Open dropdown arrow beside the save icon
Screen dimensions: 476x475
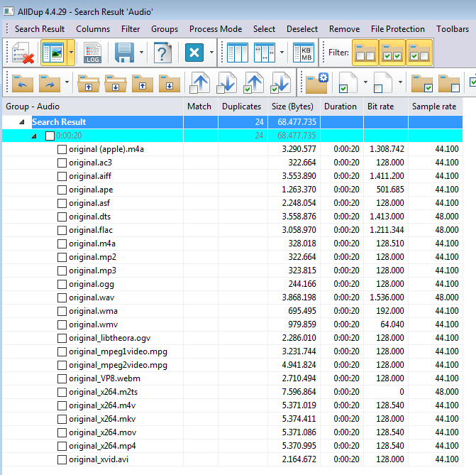(x=142, y=53)
